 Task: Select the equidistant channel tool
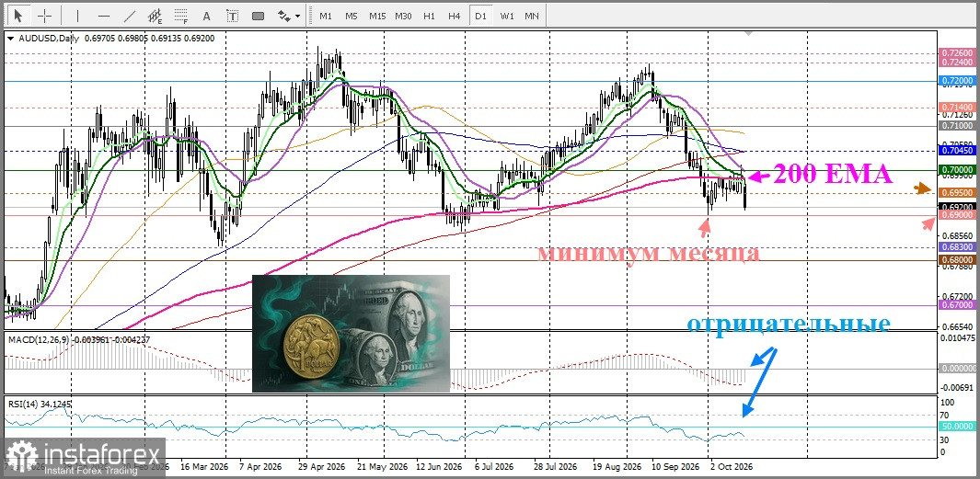[156, 15]
